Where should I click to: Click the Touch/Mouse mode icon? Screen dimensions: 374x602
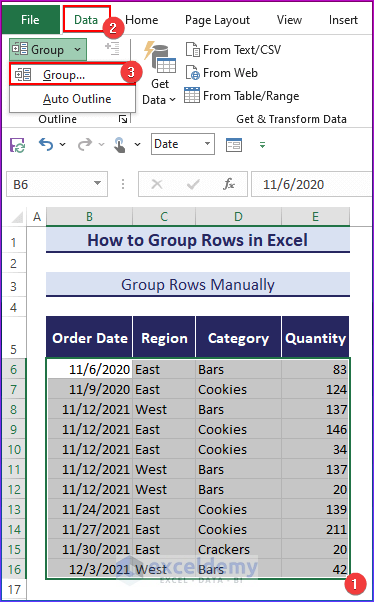[120, 145]
